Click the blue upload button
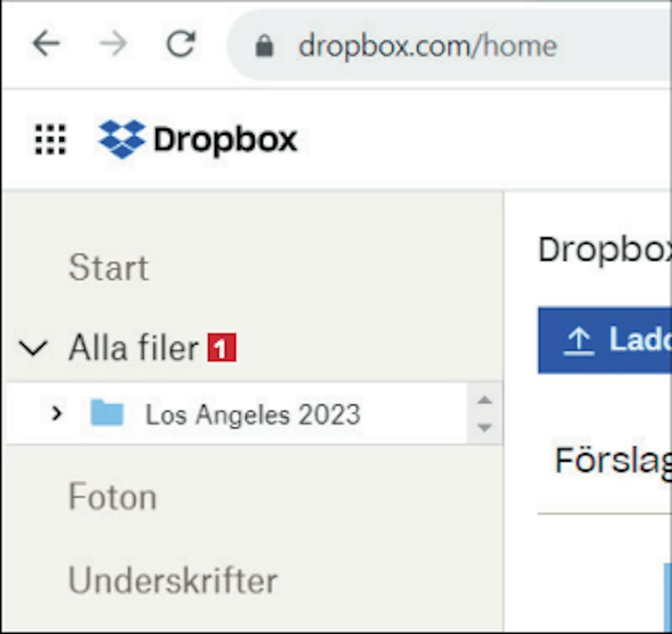 pyautogui.click(x=605, y=340)
